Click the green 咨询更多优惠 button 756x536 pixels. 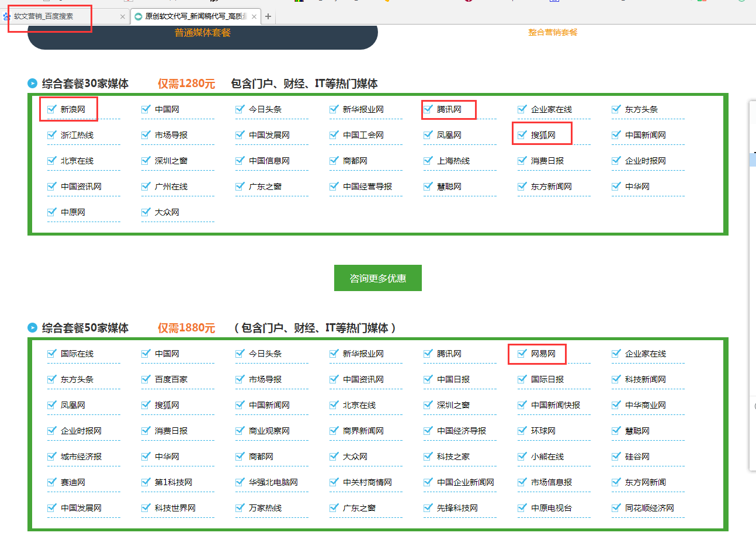377,278
